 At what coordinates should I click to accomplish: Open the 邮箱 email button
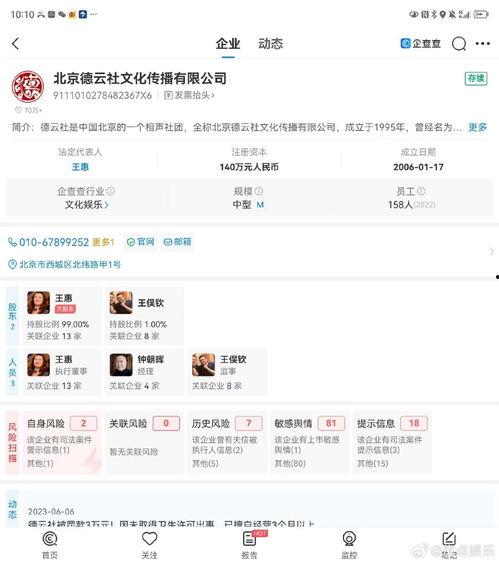coord(177,242)
